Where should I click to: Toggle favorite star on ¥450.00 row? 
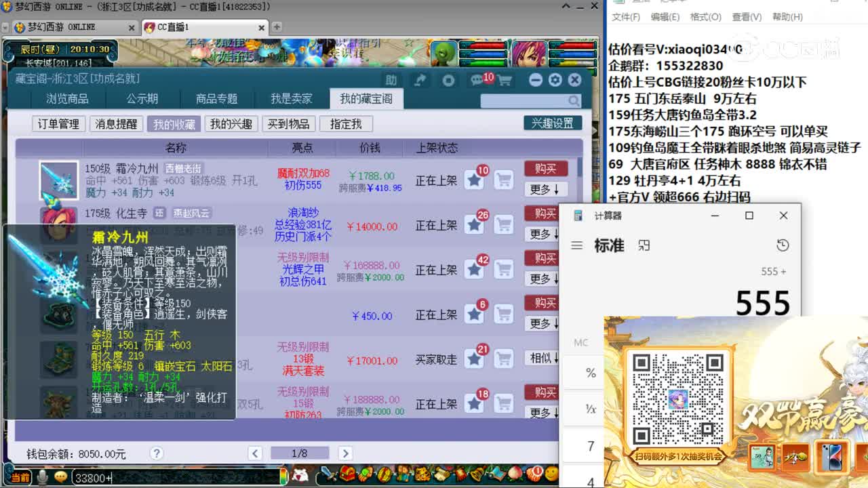[475, 314]
